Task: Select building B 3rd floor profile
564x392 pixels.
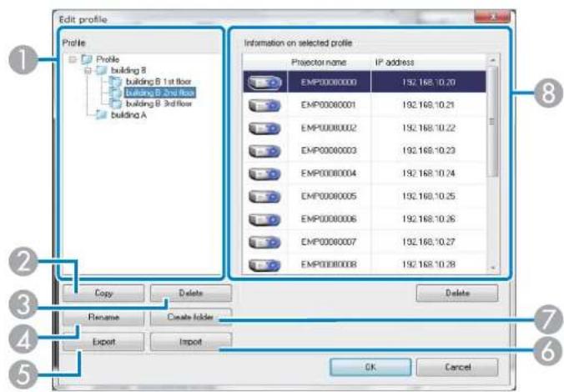Action: point(159,104)
